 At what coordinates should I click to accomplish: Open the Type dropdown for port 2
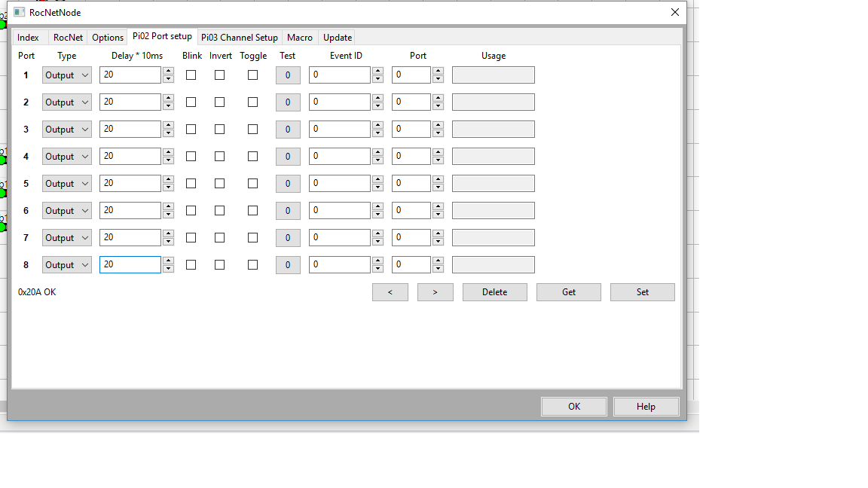(67, 102)
